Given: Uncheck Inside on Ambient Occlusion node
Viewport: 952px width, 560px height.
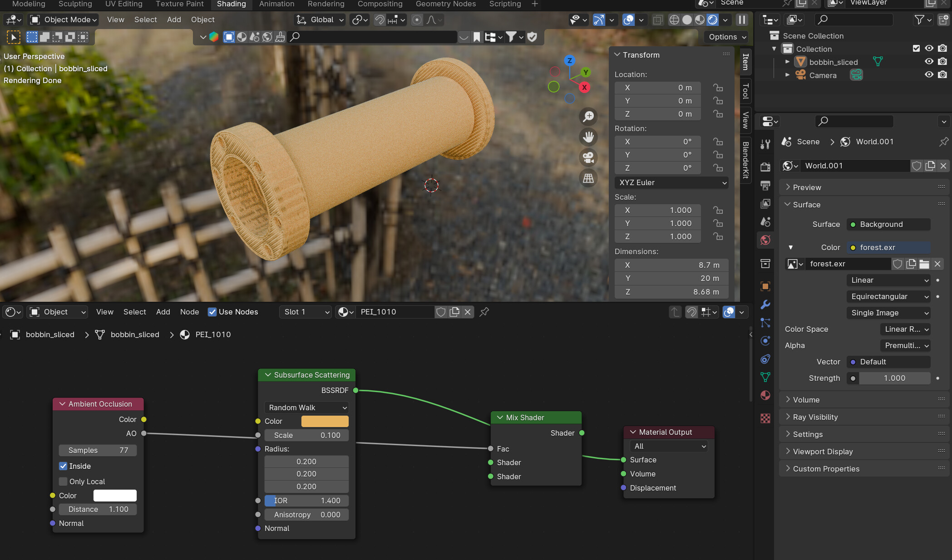Looking at the screenshot, I should [63, 466].
